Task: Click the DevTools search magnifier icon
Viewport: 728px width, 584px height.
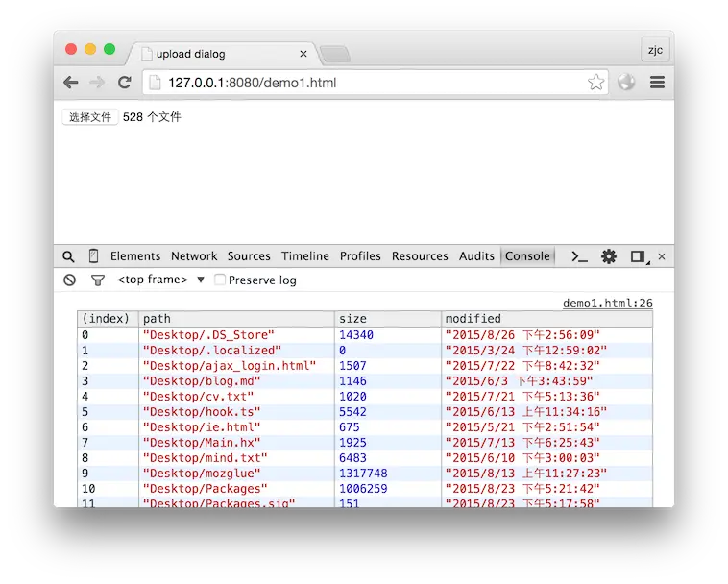Action: (x=68, y=256)
